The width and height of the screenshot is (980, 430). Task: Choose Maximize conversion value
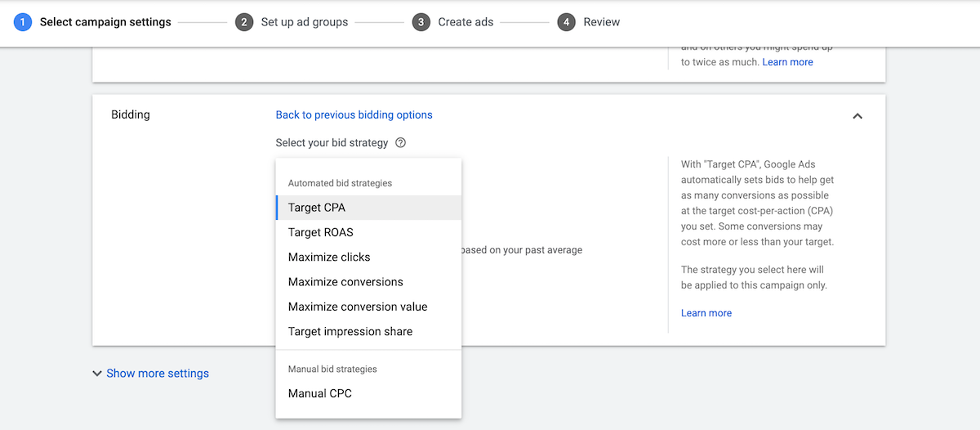(358, 307)
